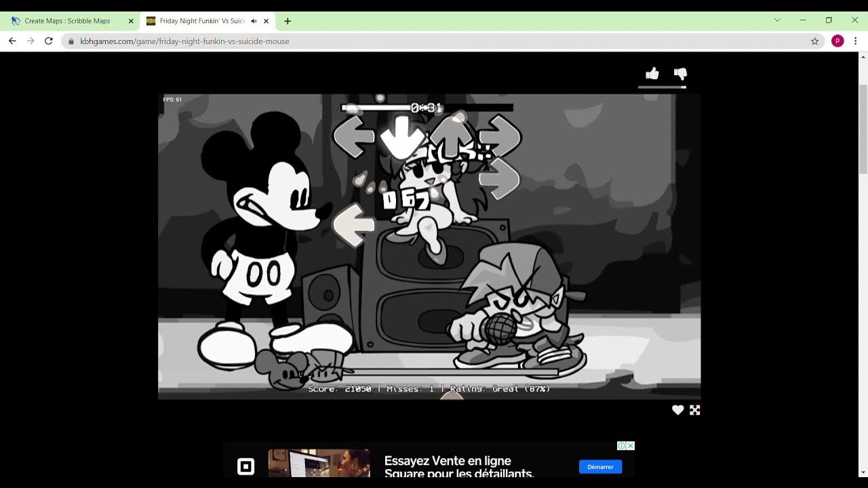Click the FPS: 61 counter
Viewport: 868px width, 488px height.
[x=172, y=100]
